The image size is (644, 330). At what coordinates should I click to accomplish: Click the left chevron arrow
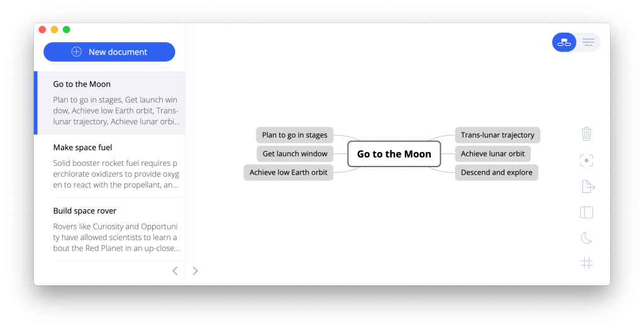pos(175,271)
